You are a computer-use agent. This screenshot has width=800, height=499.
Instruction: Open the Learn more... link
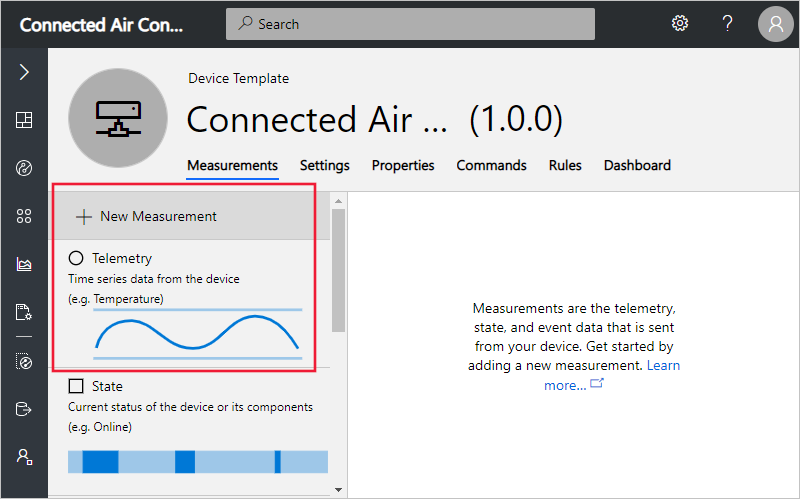point(612,375)
